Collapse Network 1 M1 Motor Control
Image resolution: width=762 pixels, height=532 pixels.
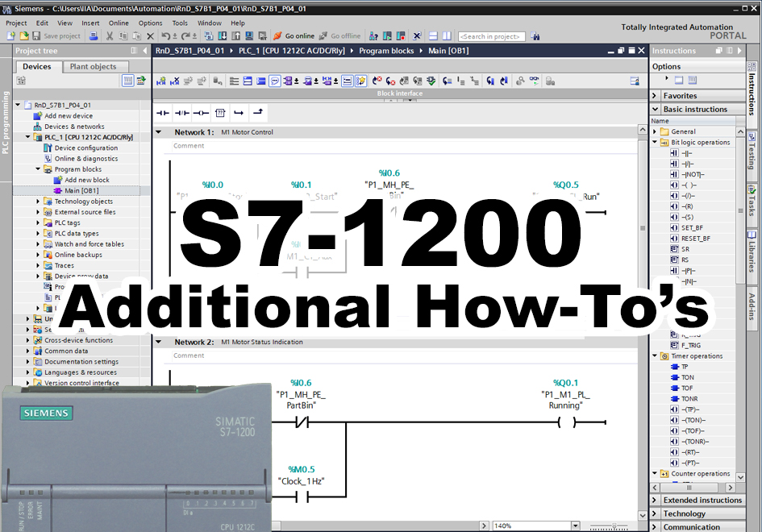(159, 132)
